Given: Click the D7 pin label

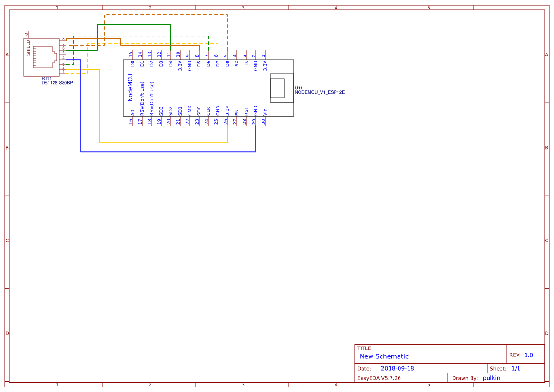Looking at the screenshot, I should [x=218, y=63].
